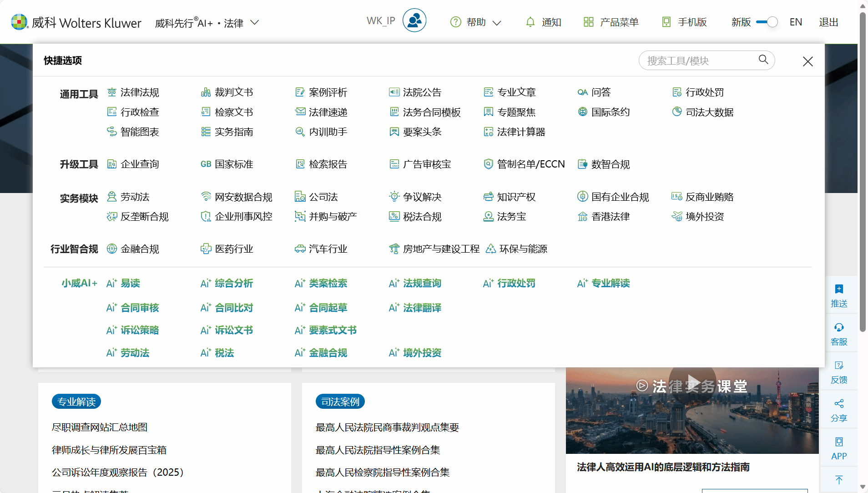Click the 分享 share icon
The width and height of the screenshot is (868, 493).
(x=839, y=404)
